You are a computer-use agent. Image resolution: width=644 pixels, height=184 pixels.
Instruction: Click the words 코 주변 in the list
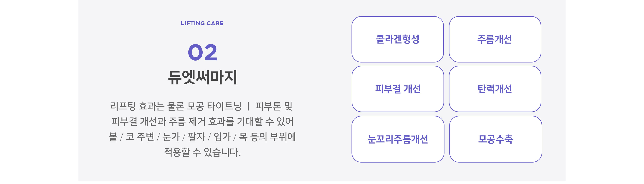140,137
